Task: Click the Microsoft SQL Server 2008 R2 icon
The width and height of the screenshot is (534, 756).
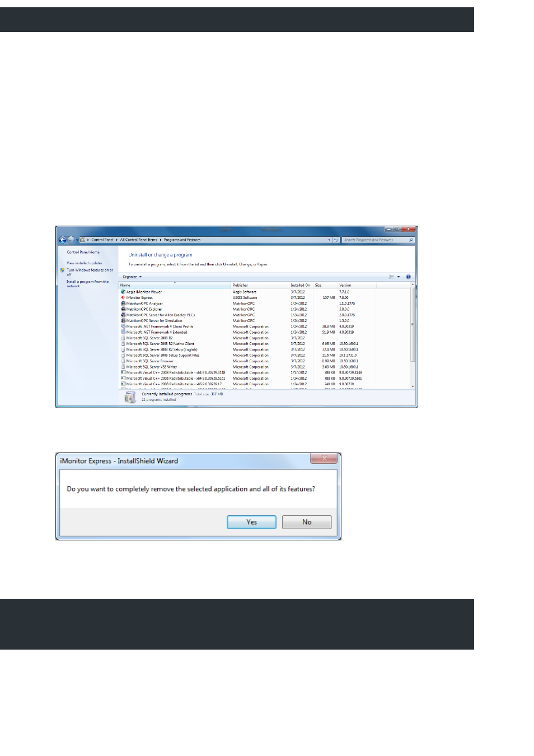Action: coord(123,338)
